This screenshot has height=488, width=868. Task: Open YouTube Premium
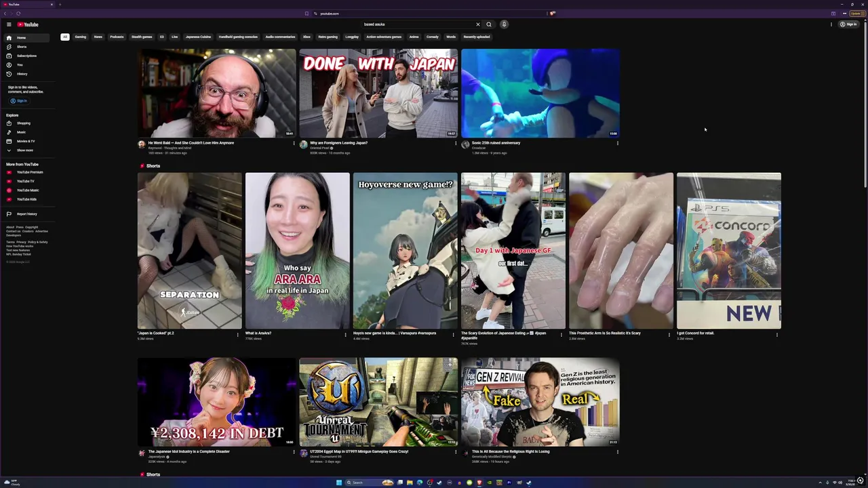click(x=25, y=172)
